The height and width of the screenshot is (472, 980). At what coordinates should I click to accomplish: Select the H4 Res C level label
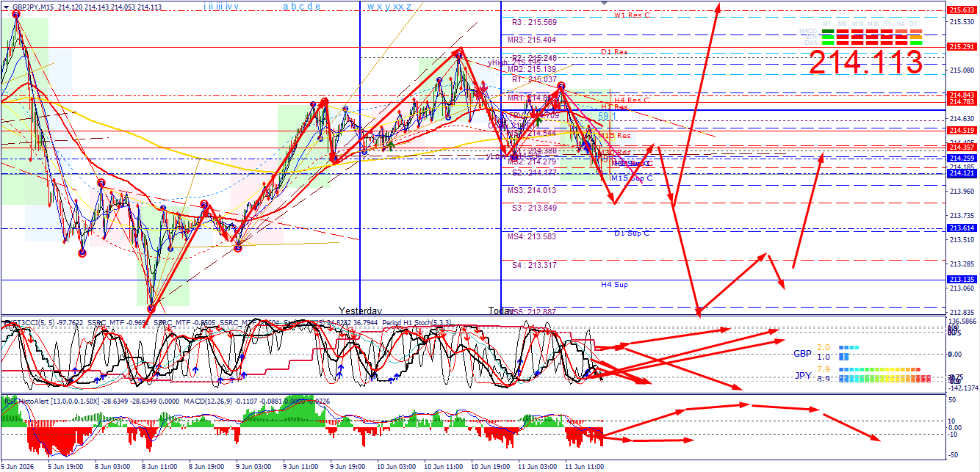point(632,100)
